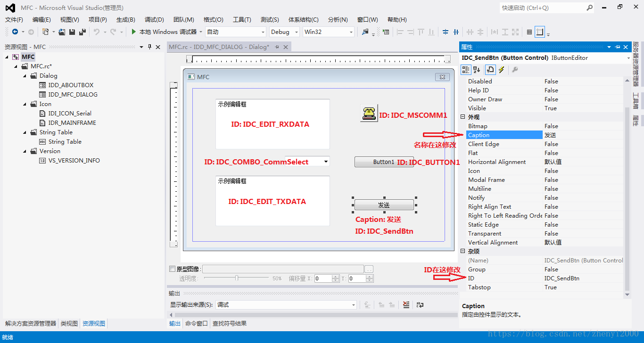Open the IDC_SendBtn object selector dropdown
Viewport: 644px width, 343px height.
pyautogui.click(x=628, y=58)
